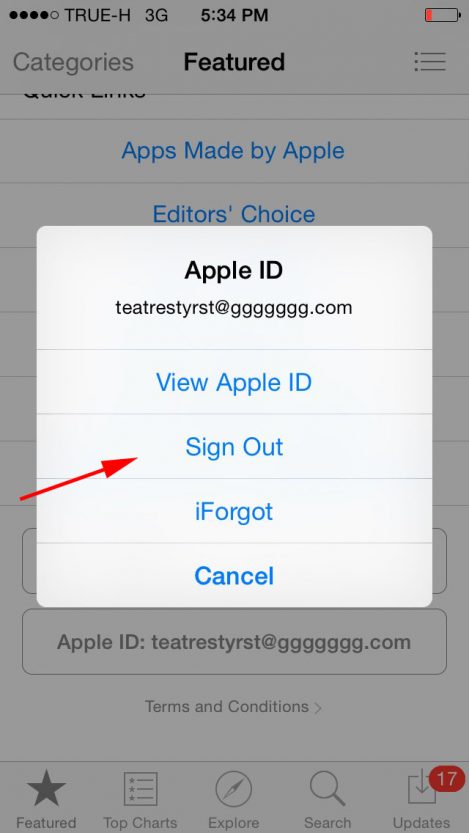Tap the Apple ID account button

coord(234,642)
